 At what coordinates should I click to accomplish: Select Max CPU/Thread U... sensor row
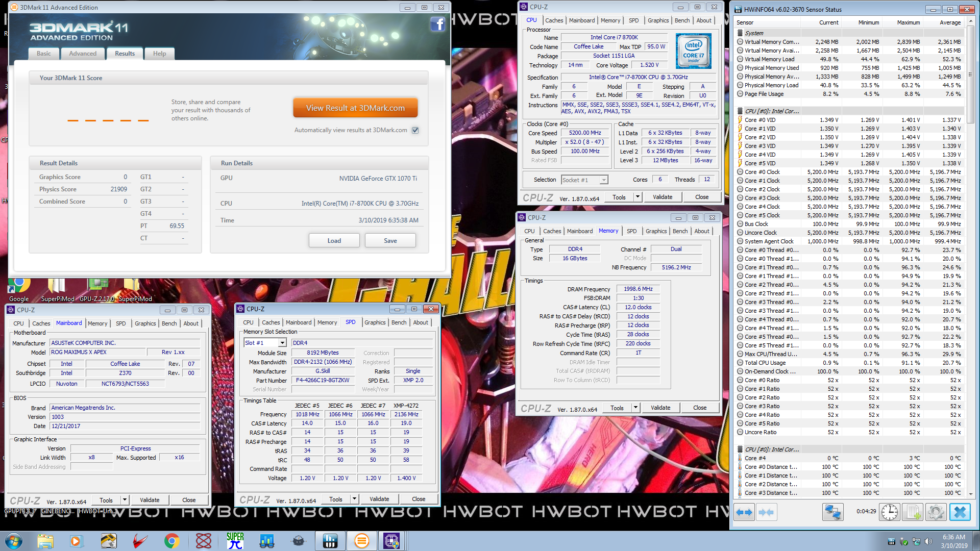[x=850, y=354]
